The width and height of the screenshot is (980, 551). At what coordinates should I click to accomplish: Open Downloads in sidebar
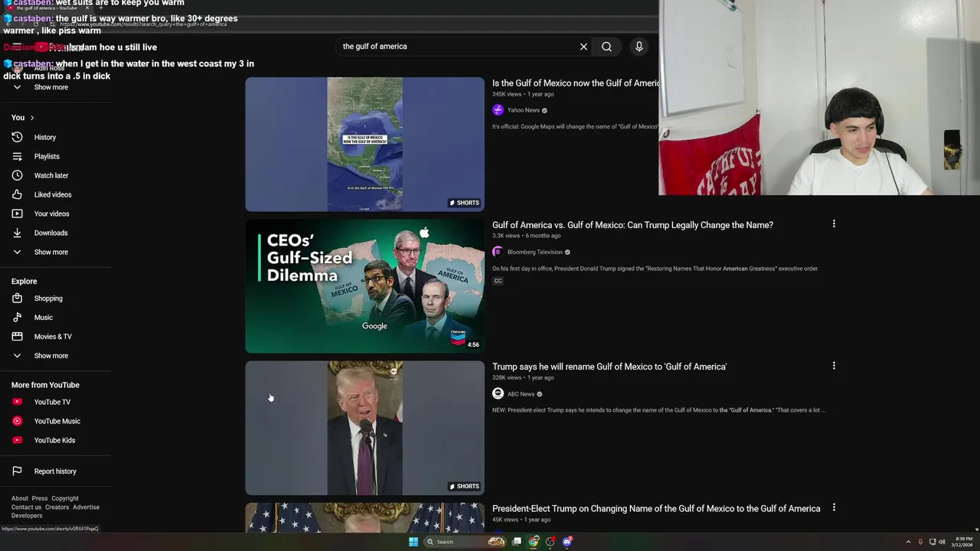(x=51, y=233)
